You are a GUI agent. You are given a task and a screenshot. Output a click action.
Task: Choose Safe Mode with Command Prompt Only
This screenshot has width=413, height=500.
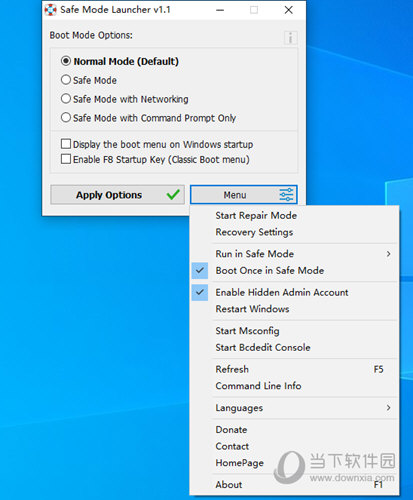click(66, 117)
